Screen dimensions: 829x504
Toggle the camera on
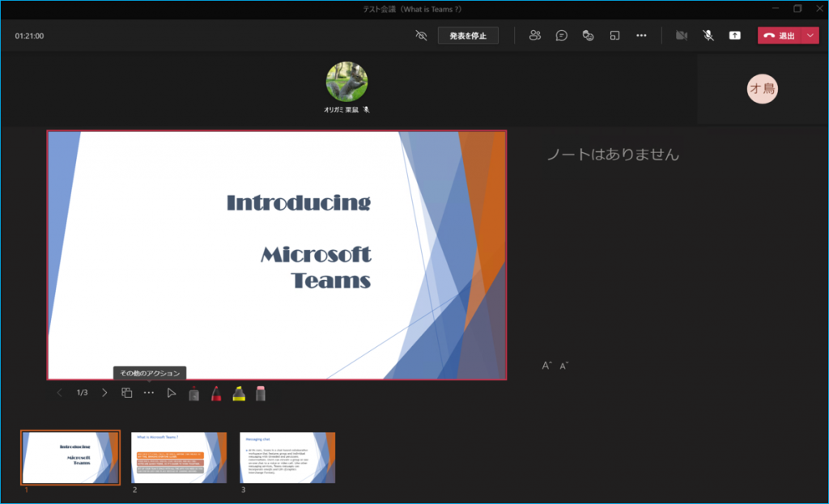point(682,36)
